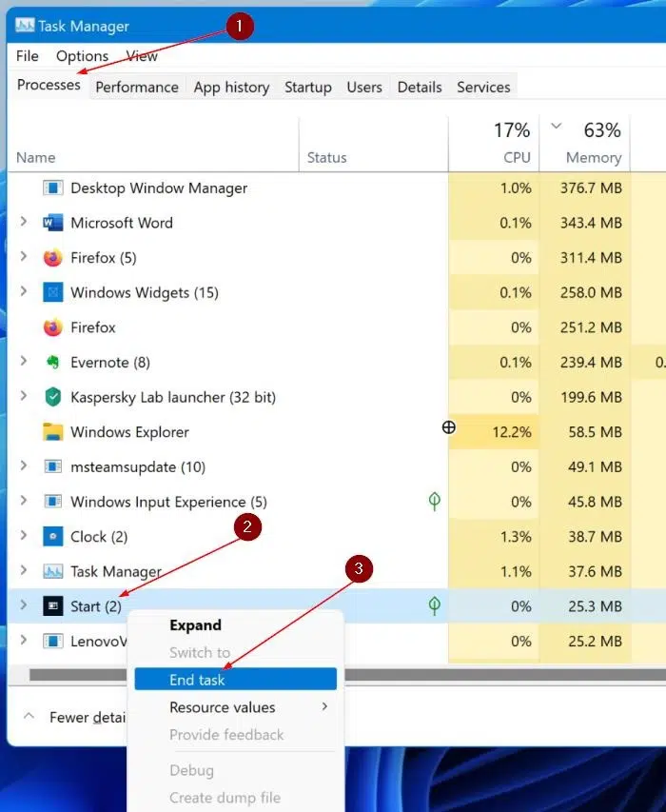Click the msteamsupdate process icon

(52, 466)
